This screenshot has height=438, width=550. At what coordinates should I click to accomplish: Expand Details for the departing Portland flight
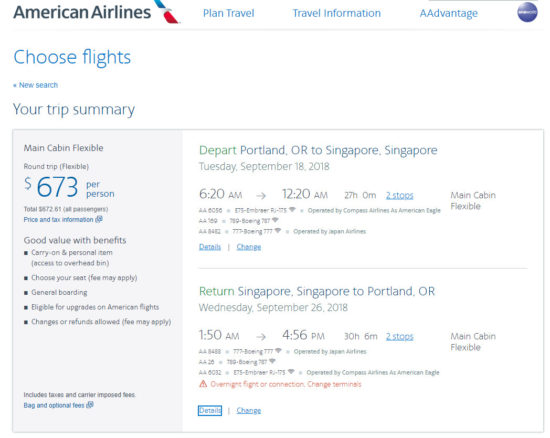point(210,247)
